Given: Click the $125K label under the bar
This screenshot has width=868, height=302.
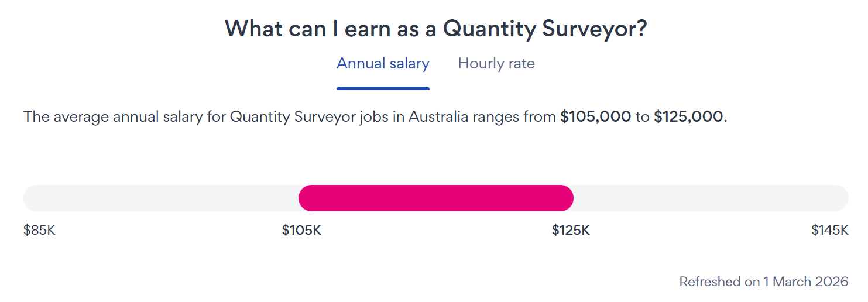Looking at the screenshot, I should pos(571,230).
